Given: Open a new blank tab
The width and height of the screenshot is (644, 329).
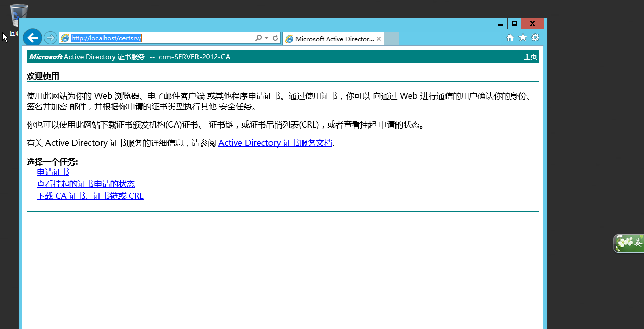Looking at the screenshot, I should 391,39.
